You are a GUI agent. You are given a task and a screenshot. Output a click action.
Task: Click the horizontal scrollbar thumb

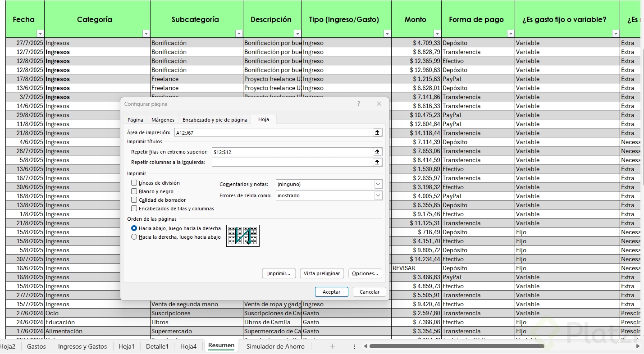click(x=457, y=346)
